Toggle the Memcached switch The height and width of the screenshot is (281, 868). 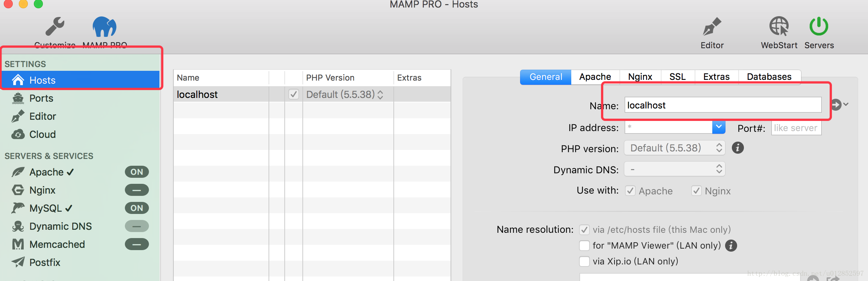click(x=137, y=244)
